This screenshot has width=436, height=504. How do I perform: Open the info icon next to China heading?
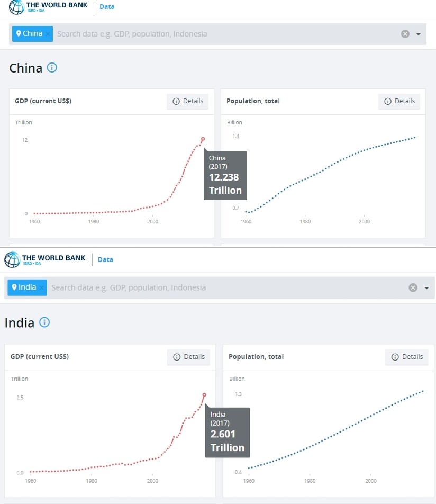(52, 68)
